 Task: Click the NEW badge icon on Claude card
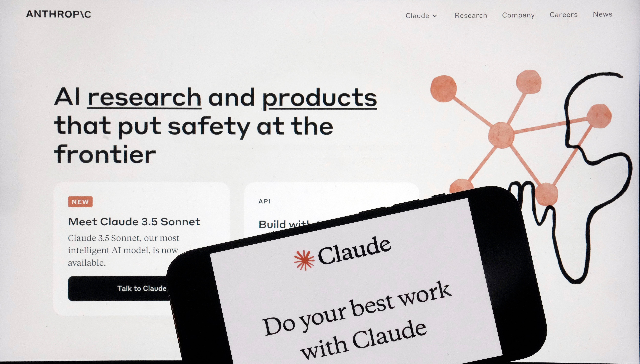[80, 202]
